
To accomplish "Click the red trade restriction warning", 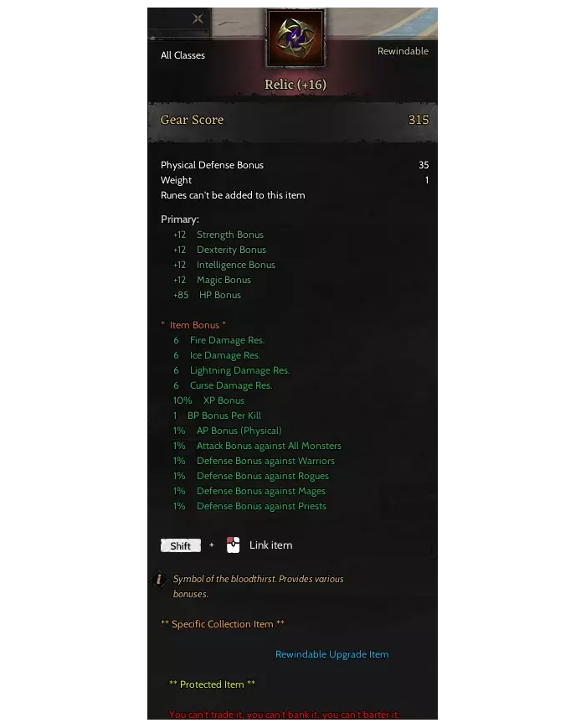I will (284, 715).
